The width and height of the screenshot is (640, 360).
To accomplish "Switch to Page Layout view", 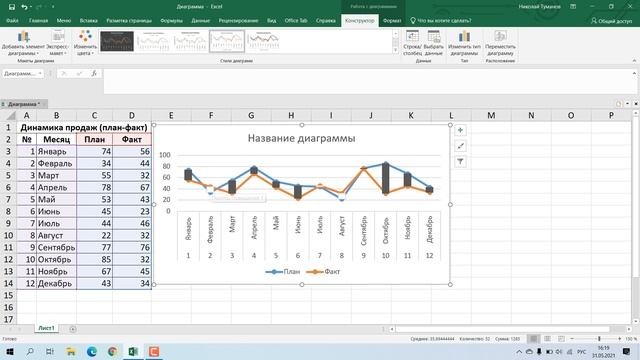I will point(547,339).
